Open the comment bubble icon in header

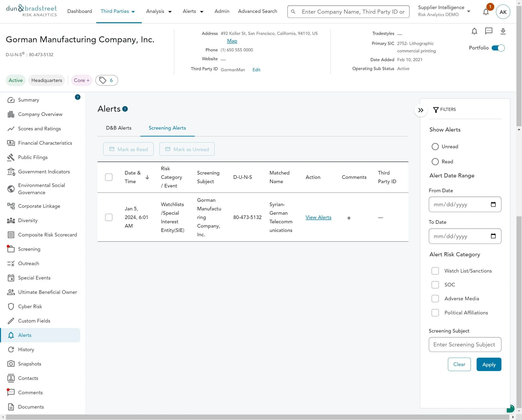(489, 31)
